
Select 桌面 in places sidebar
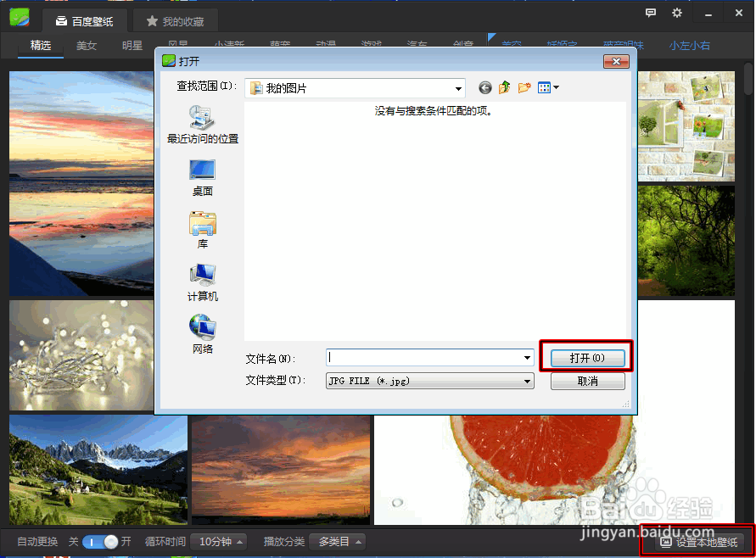[x=203, y=178]
